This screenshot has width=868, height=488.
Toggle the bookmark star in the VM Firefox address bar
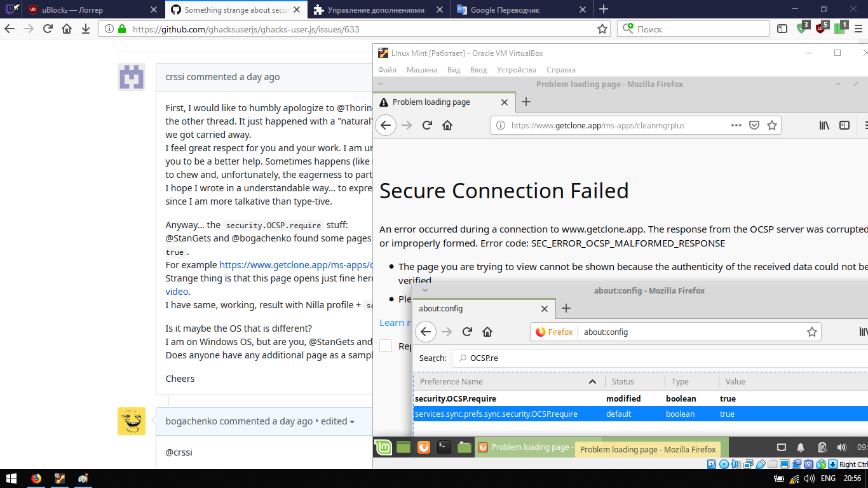[x=771, y=125]
